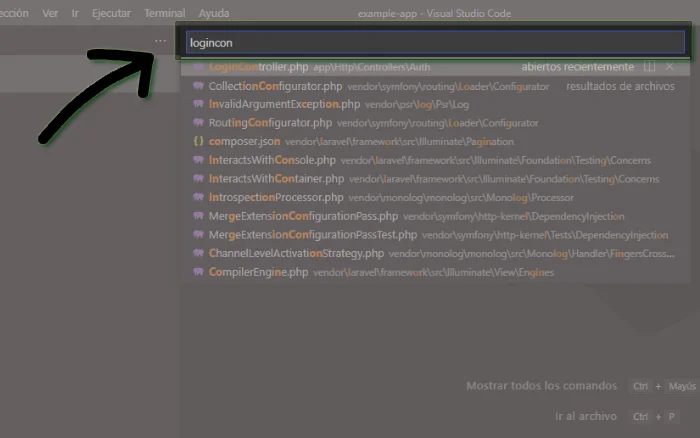
Task: Open IntrospectionProcessor.php result
Action: tap(435, 197)
